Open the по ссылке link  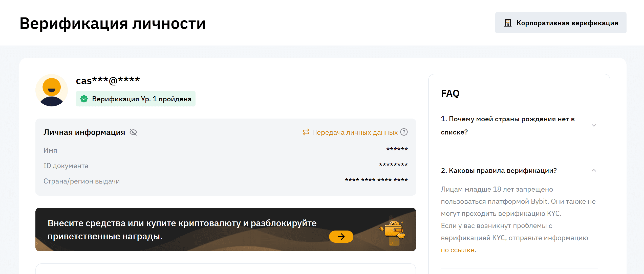tap(458, 250)
